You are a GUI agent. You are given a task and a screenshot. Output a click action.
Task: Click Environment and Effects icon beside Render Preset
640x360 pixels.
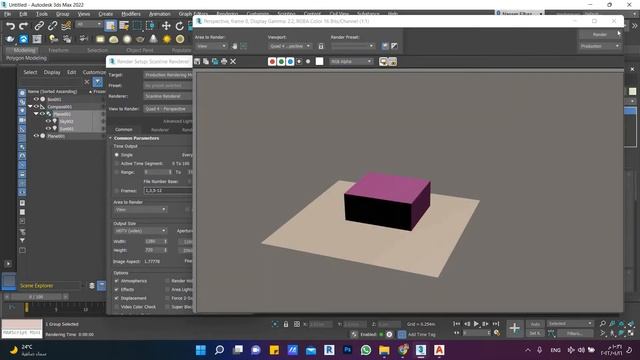394,46
